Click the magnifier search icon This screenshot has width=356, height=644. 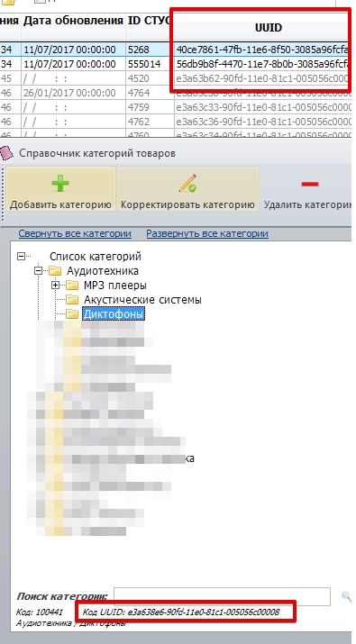click(346, 596)
